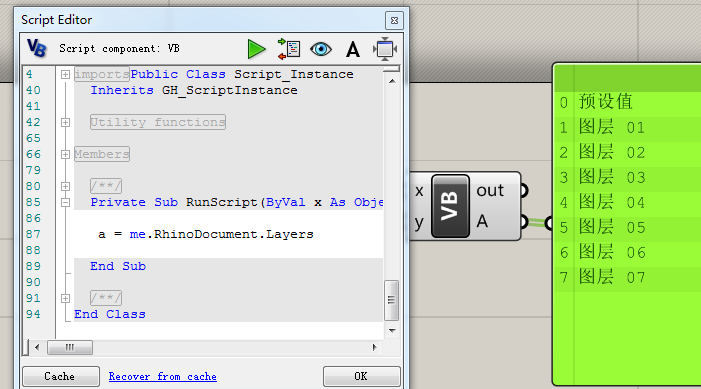This screenshot has height=389, width=701.
Task: Collapse the RunScript sub region
Action: coord(65,202)
